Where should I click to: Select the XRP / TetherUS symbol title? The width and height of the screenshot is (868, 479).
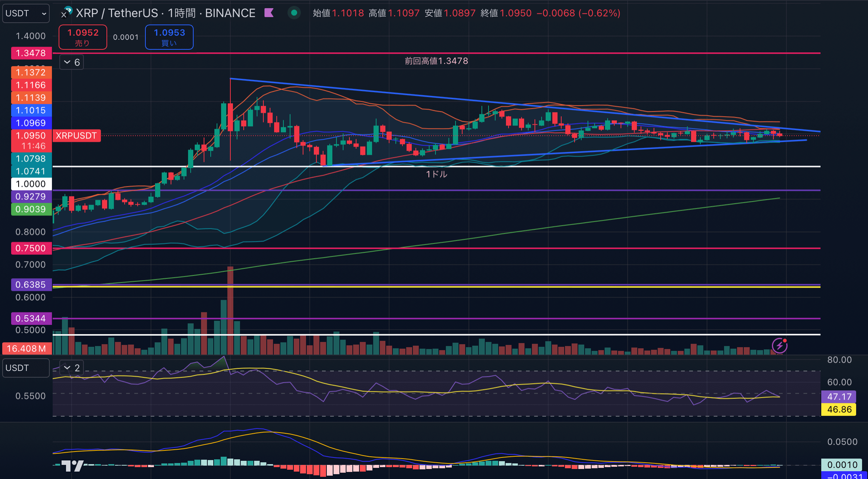click(166, 13)
